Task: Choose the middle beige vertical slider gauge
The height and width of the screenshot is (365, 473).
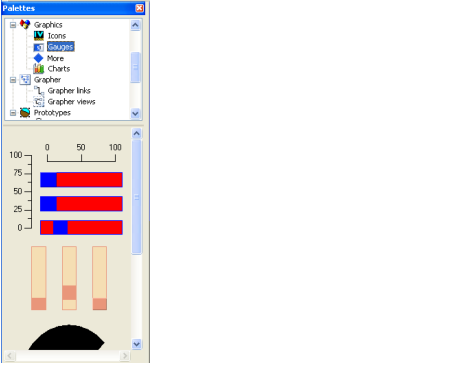Action: pos(69,278)
